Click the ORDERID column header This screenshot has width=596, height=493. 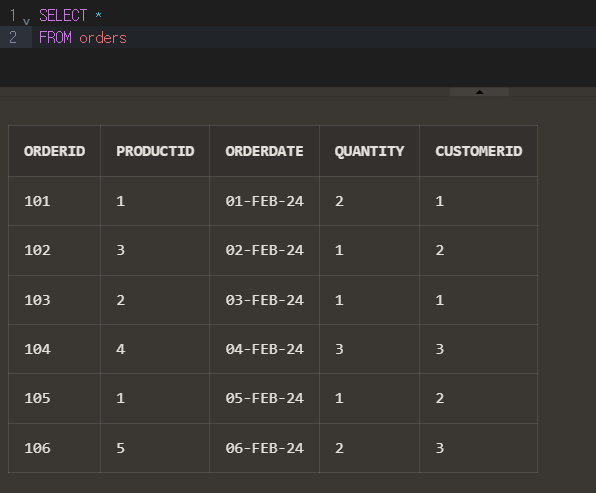(55, 151)
